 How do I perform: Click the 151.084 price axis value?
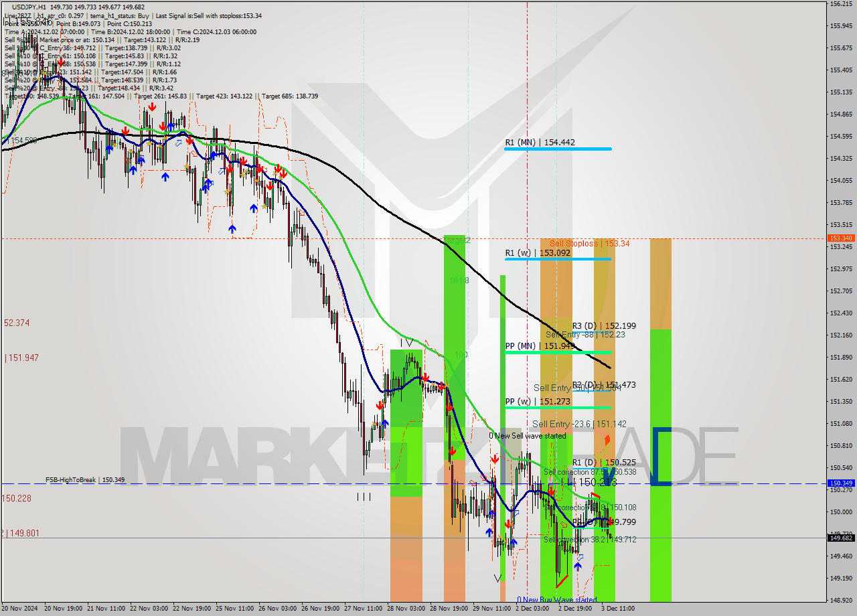click(x=841, y=424)
